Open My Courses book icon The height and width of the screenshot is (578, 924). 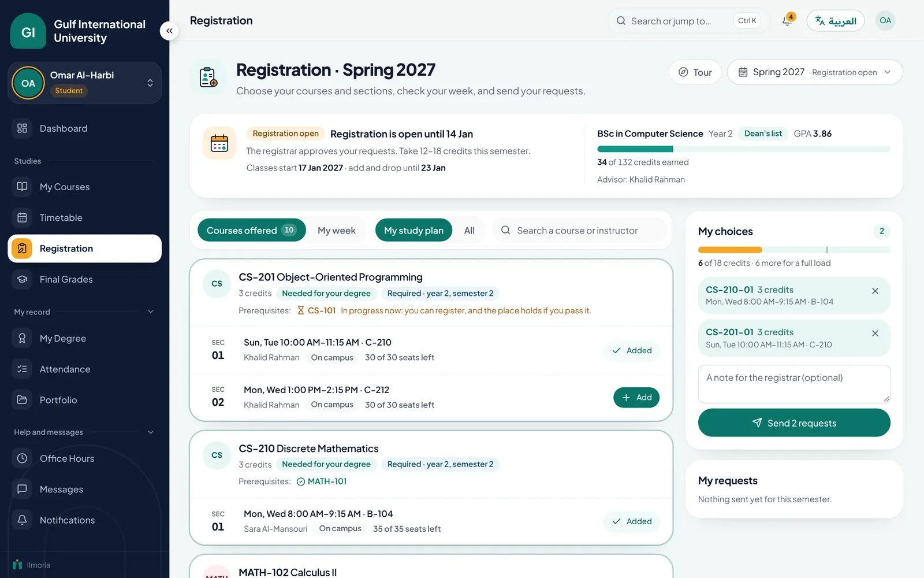(22, 187)
